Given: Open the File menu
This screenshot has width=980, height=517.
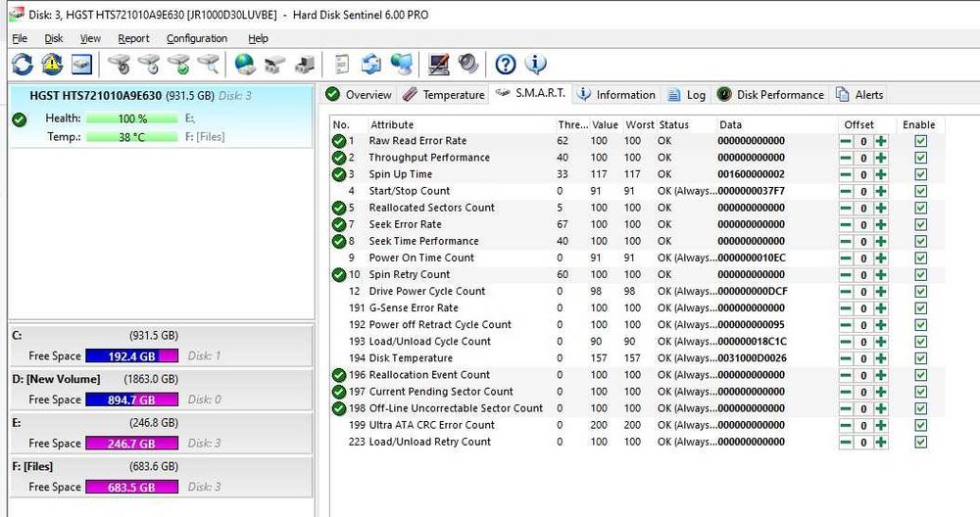Looking at the screenshot, I should tap(20, 38).
